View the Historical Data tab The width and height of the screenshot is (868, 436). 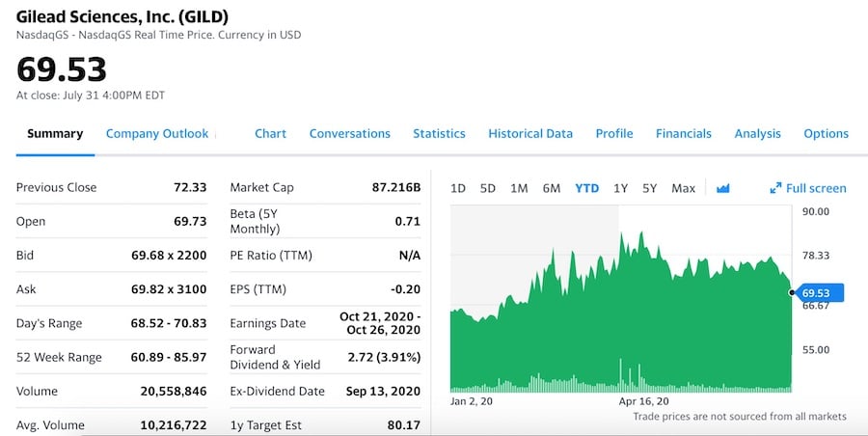click(529, 133)
